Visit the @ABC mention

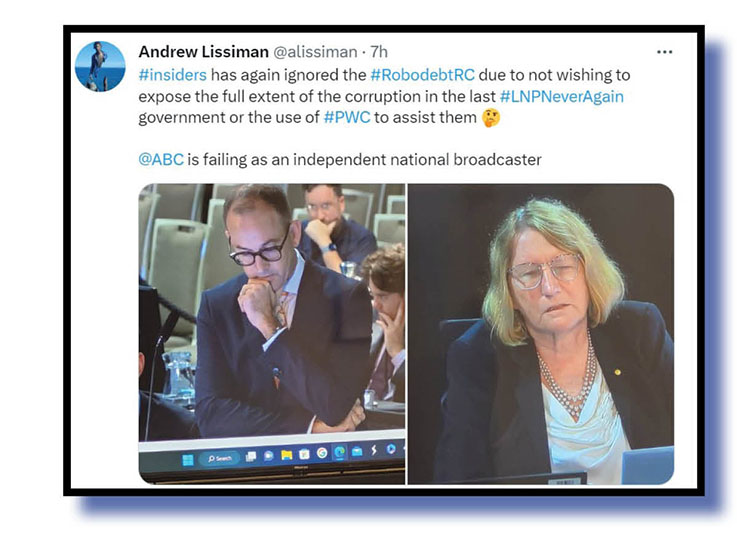[x=161, y=160]
